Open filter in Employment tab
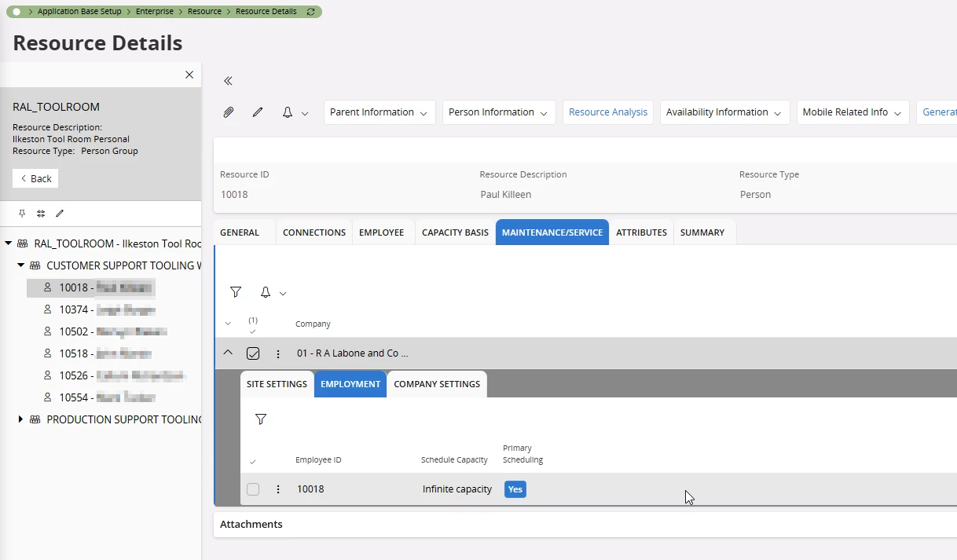The image size is (957, 560). coord(261,419)
